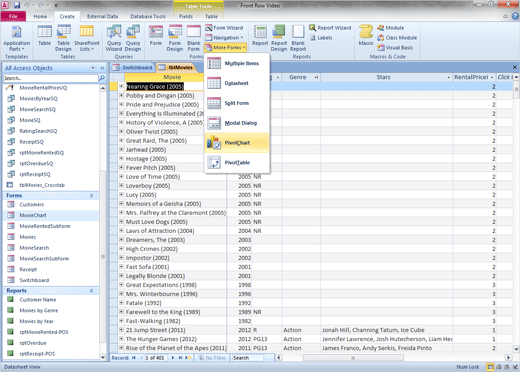Switch to Database Tools ribbon tab
Viewport: 520px width, 372px height.
click(148, 16)
